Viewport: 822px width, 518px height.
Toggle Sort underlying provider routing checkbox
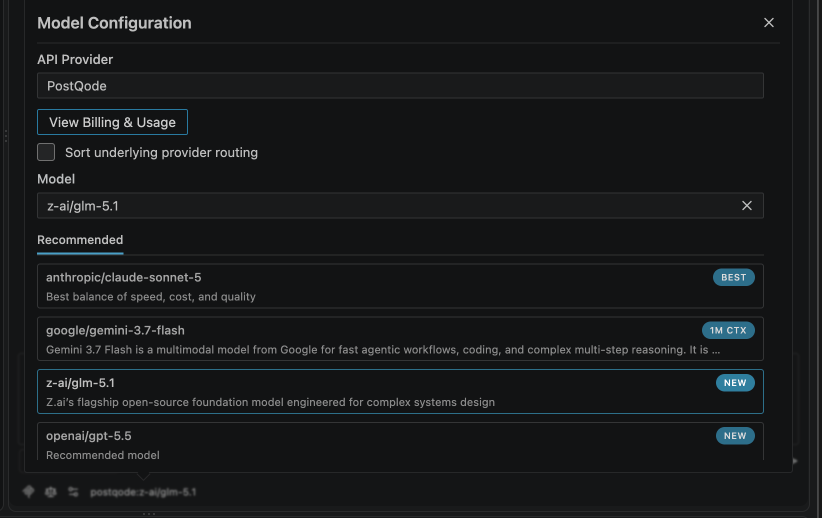[46, 152]
